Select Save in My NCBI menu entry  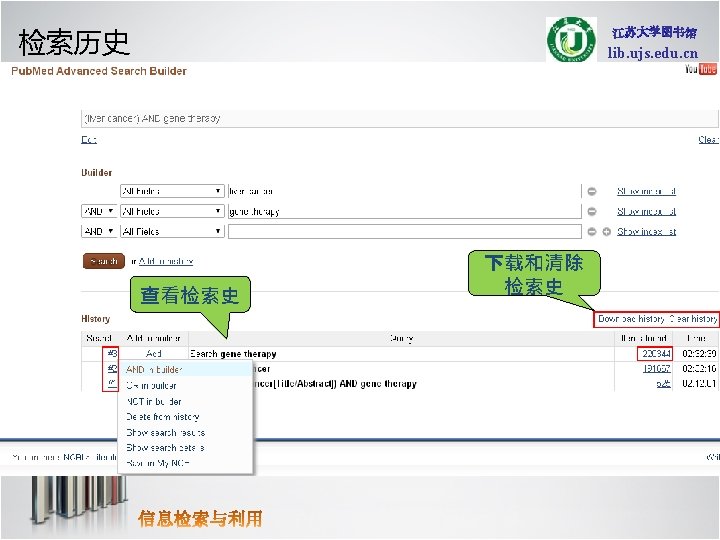click(x=158, y=463)
